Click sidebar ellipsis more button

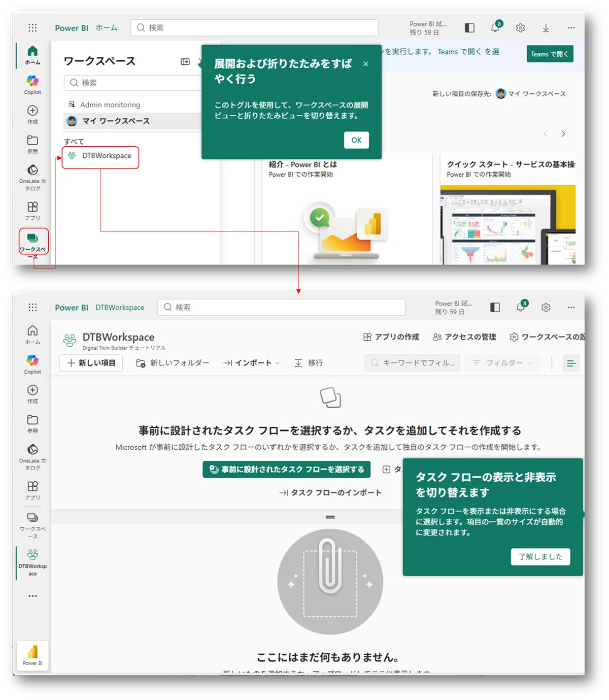click(x=32, y=596)
